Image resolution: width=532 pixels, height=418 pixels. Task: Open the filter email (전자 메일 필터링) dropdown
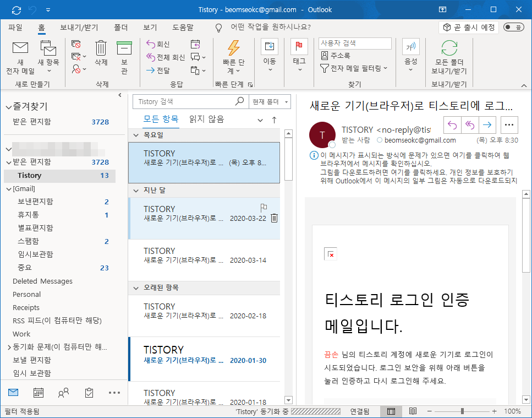click(x=354, y=68)
